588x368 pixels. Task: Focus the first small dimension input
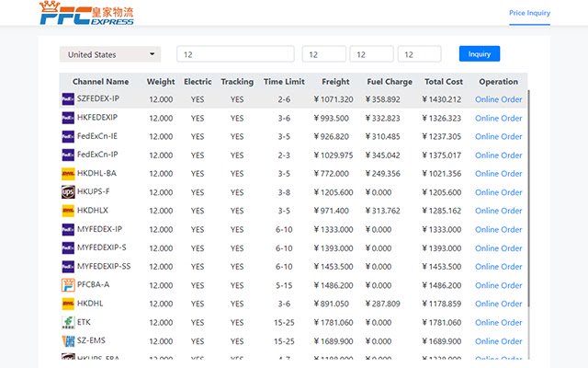(324, 54)
